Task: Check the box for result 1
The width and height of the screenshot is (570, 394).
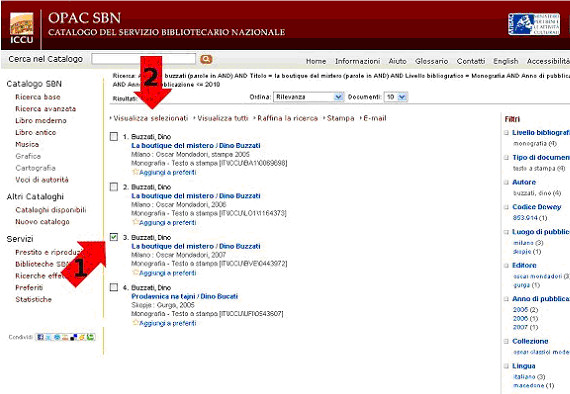Action: [x=114, y=136]
